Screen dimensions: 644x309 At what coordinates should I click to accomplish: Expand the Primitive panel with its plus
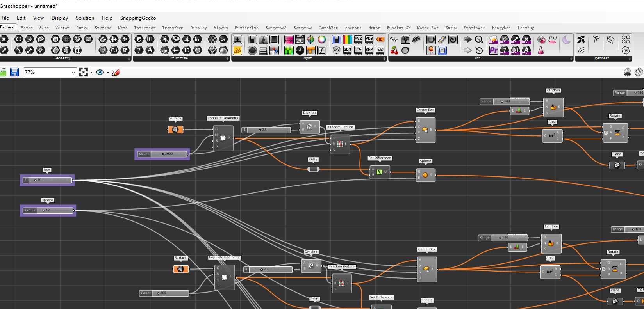coord(228,59)
